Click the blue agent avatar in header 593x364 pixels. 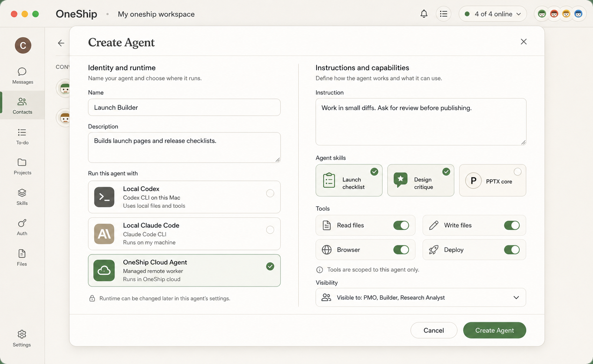pyautogui.click(x=579, y=14)
